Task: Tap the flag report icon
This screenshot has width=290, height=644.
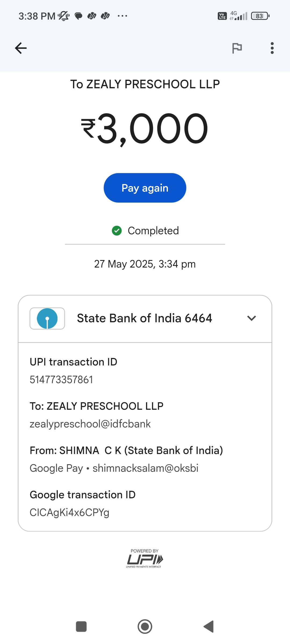Action: click(237, 48)
